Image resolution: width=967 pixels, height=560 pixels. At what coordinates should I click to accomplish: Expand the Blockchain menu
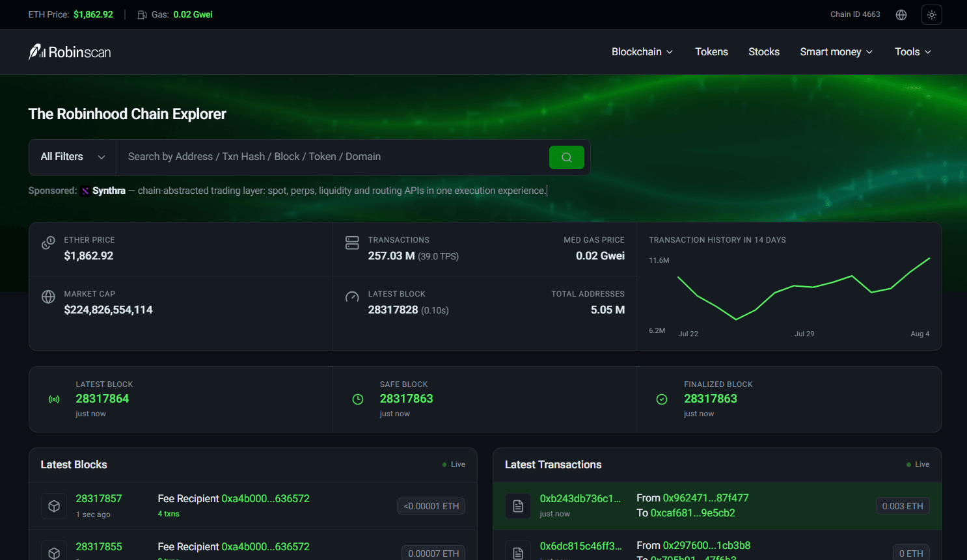point(642,52)
